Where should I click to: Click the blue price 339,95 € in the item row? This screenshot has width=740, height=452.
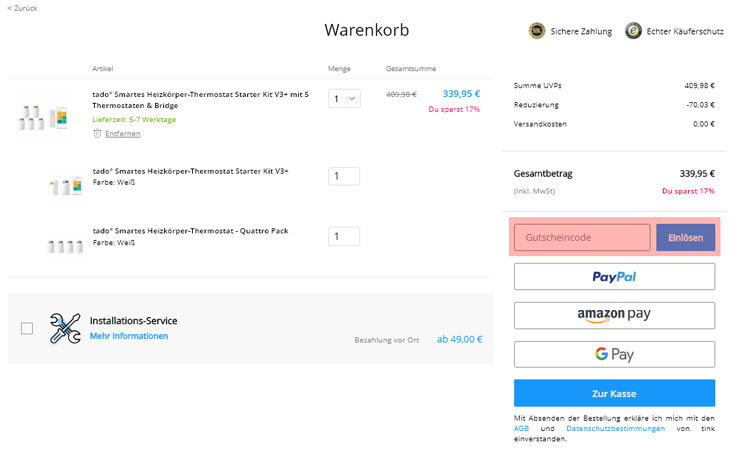[461, 93]
